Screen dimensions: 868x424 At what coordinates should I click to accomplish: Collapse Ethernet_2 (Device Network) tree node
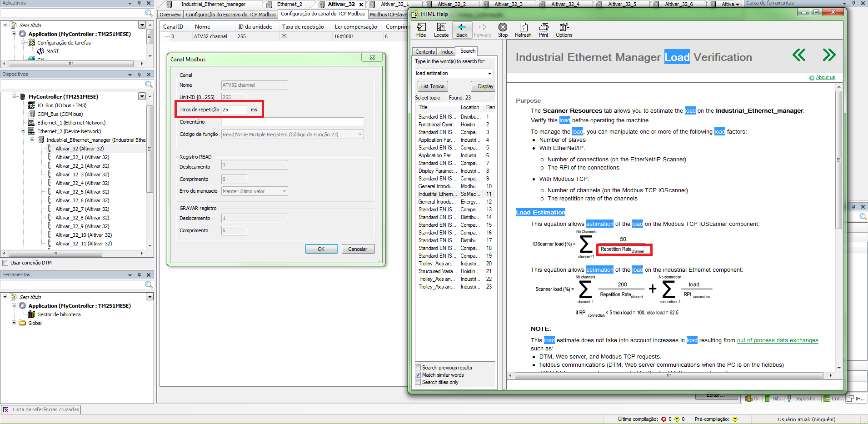pos(23,131)
